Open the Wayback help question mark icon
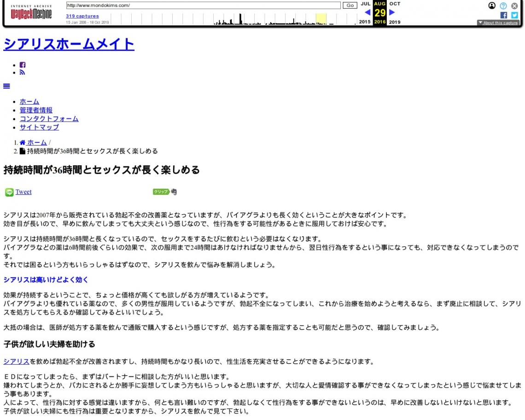This screenshot has height=420, width=525. tap(503, 6)
